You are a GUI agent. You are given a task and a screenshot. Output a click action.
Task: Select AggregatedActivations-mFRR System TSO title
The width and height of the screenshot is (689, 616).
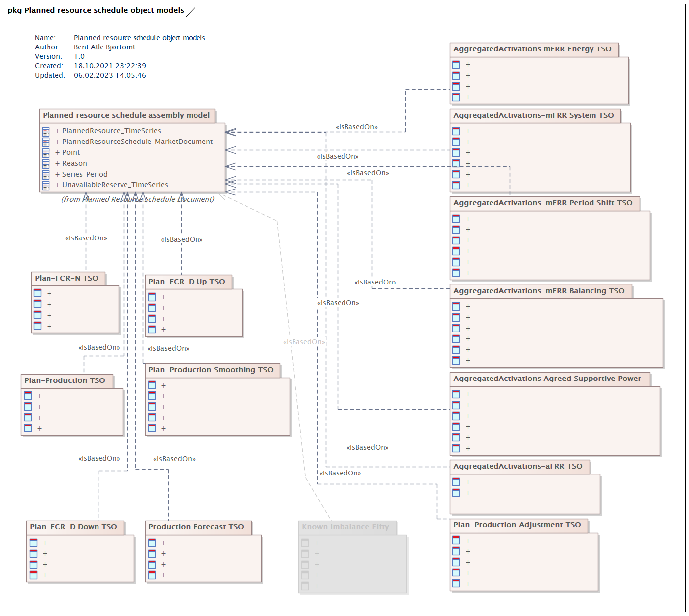(x=534, y=115)
